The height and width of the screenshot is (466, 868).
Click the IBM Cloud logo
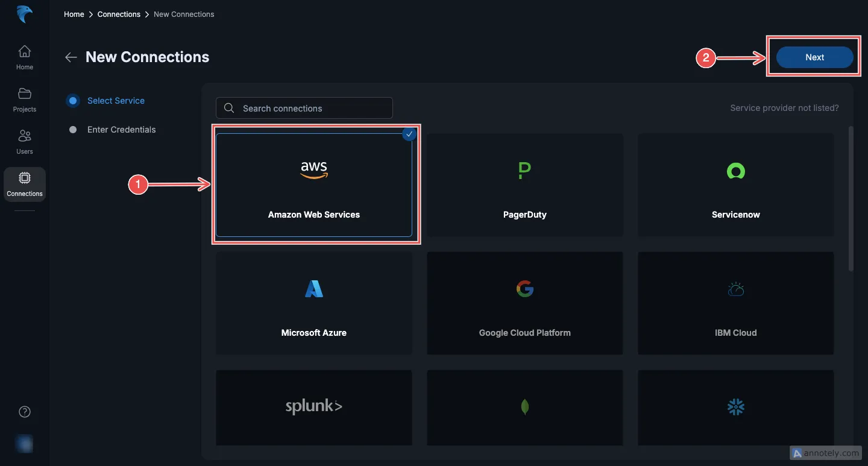coord(736,289)
